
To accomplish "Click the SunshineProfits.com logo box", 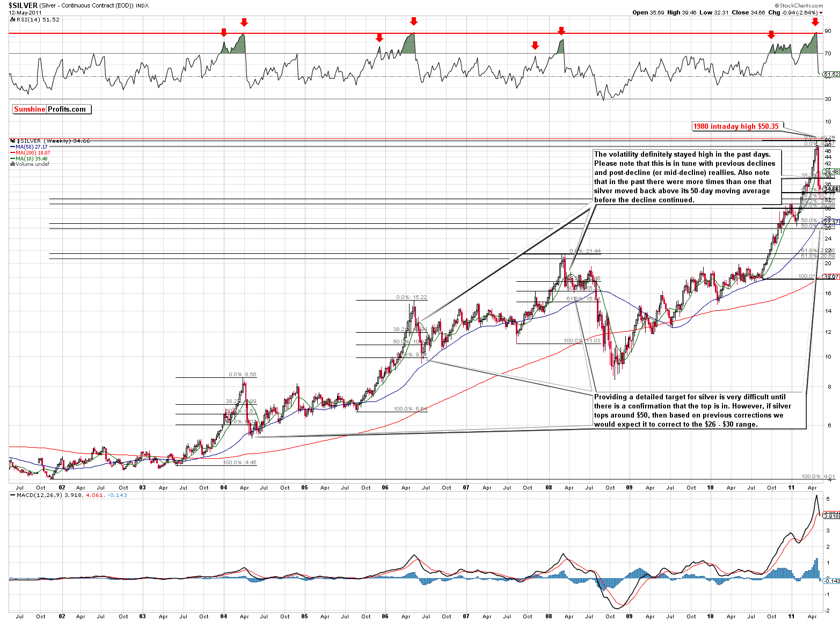I will click(x=52, y=109).
